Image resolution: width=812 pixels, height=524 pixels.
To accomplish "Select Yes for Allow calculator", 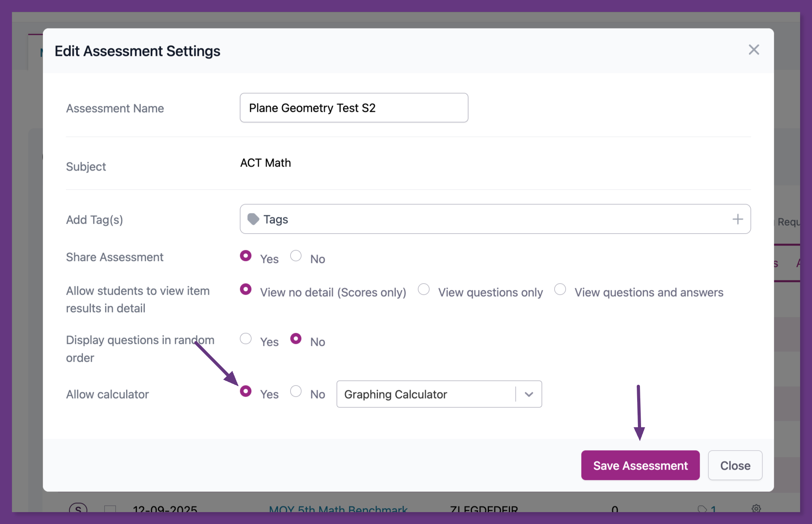I will [x=246, y=392].
